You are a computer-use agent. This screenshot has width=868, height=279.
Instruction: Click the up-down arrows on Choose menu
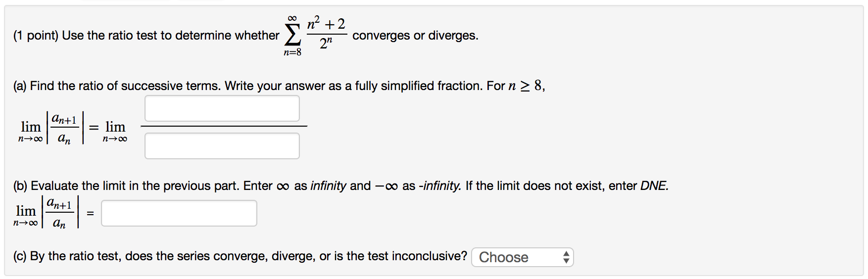tap(566, 257)
